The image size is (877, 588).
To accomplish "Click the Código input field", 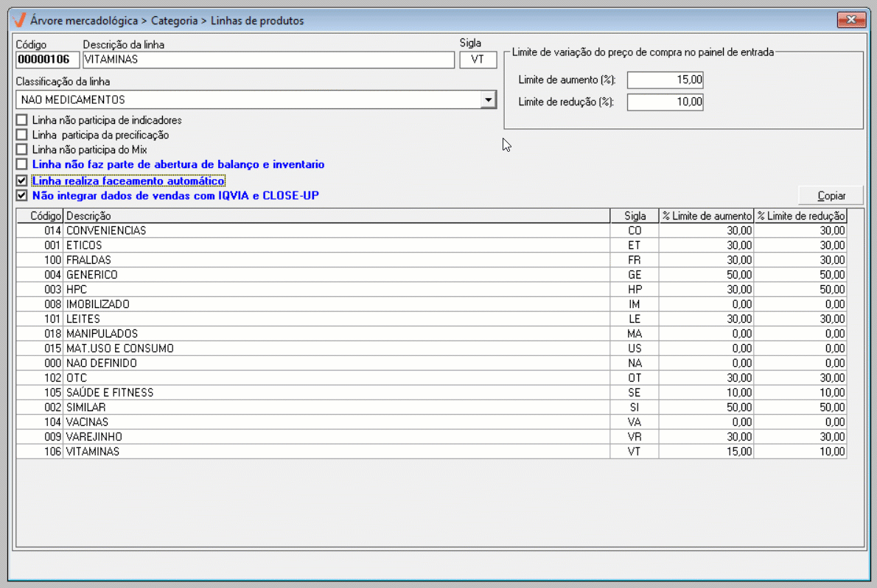I will tap(47, 60).
